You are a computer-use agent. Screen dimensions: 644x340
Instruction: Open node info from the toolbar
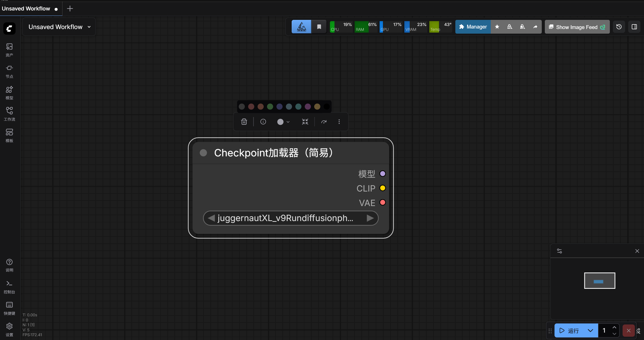(x=263, y=122)
